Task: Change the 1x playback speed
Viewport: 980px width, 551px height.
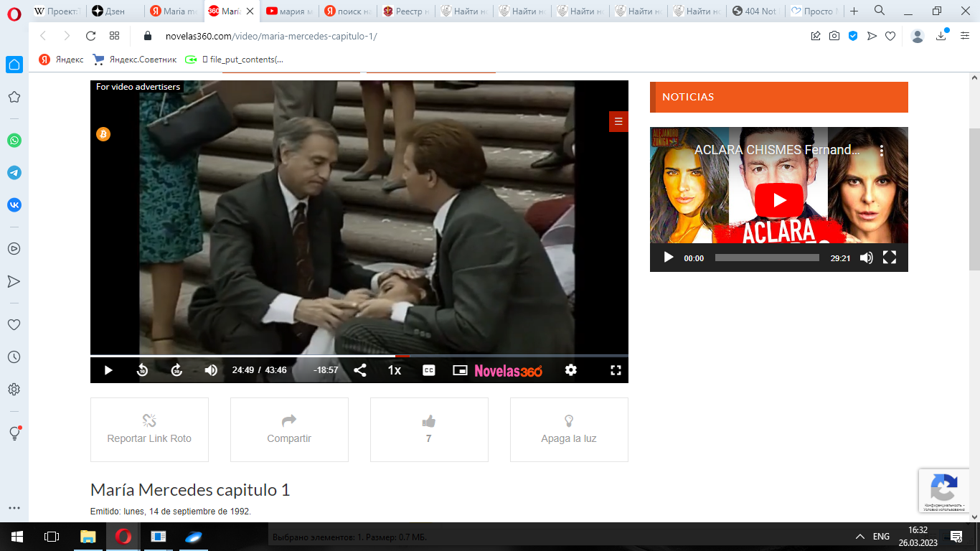Action: (x=395, y=370)
